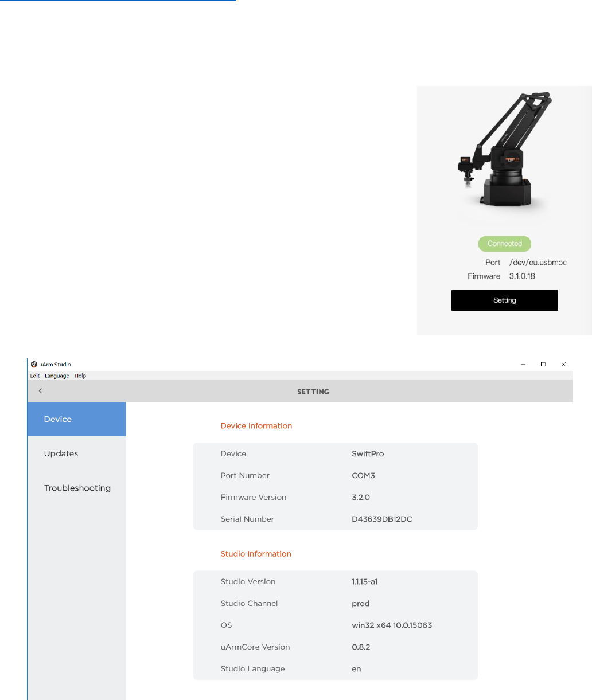
Task: Select the port value /dev/cu.usbmoc
Action: tap(538, 263)
